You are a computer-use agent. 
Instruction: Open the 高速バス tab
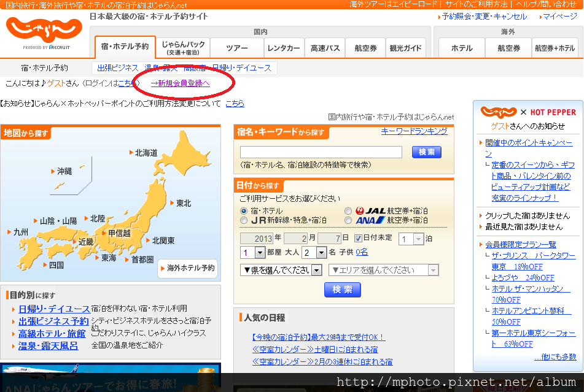coord(325,48)
